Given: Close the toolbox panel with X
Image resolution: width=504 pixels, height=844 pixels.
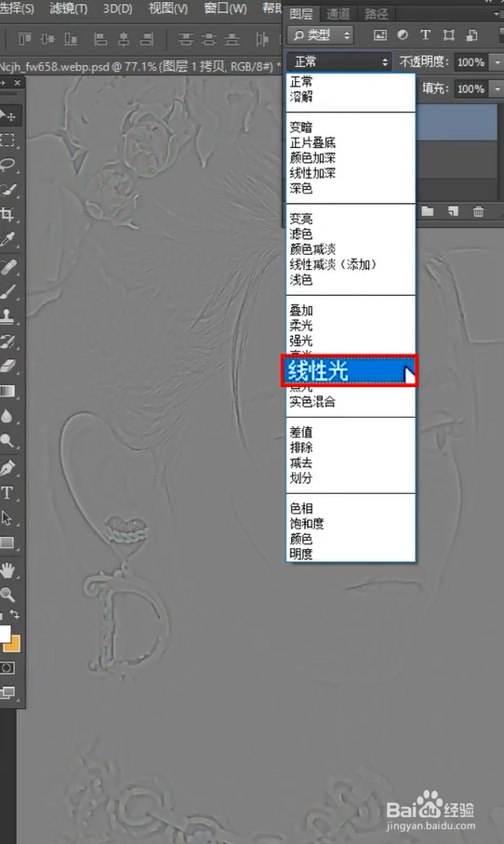Looking at the screenshot, I should point(18,83).
